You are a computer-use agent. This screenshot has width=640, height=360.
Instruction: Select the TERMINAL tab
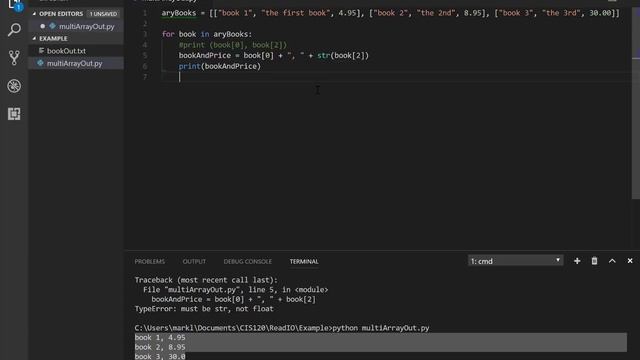pos(304,261)
